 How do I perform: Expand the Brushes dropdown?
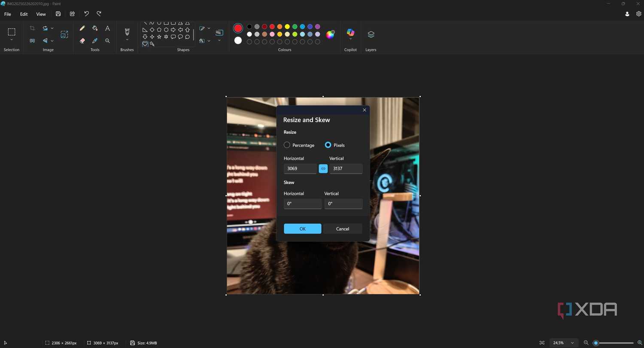coord(127,40)
